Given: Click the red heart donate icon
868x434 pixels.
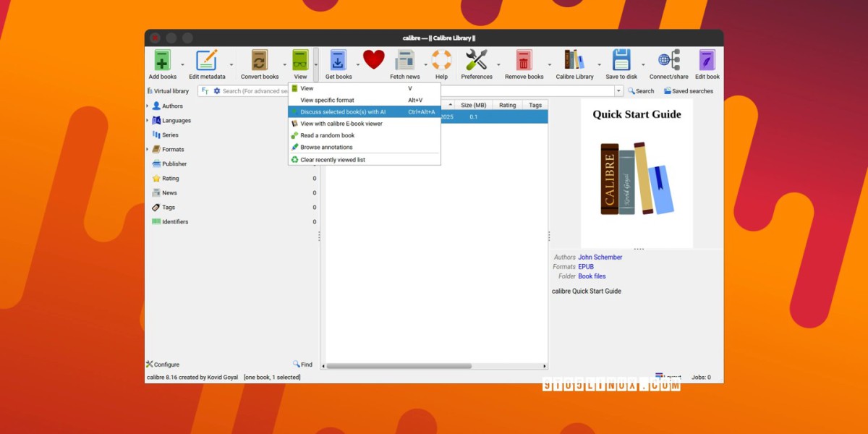Looking at the screenshot, I should (373, 60).
